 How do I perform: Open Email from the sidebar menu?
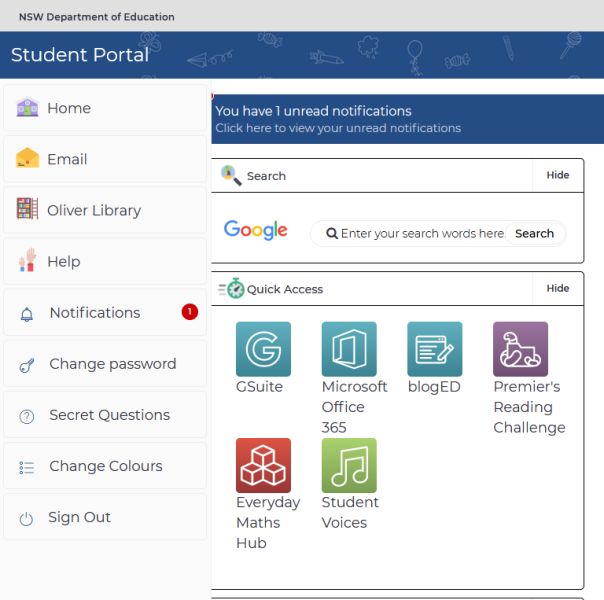pos(105,159)
